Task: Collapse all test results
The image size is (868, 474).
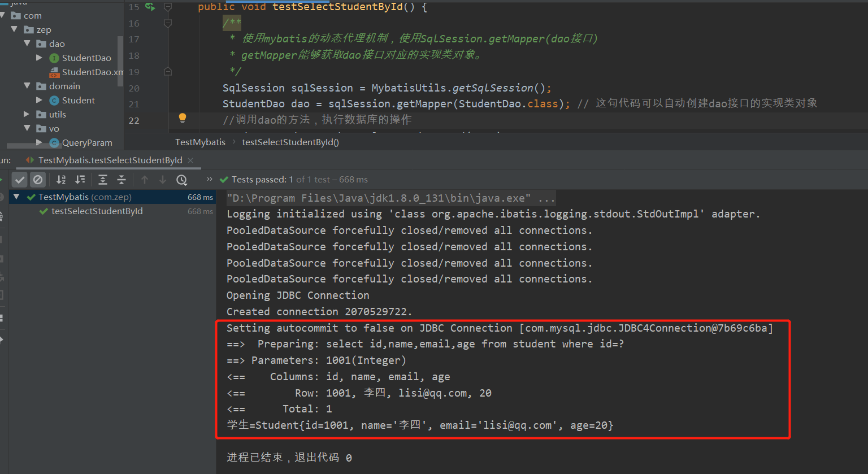Action: click(x=121, y=180)
